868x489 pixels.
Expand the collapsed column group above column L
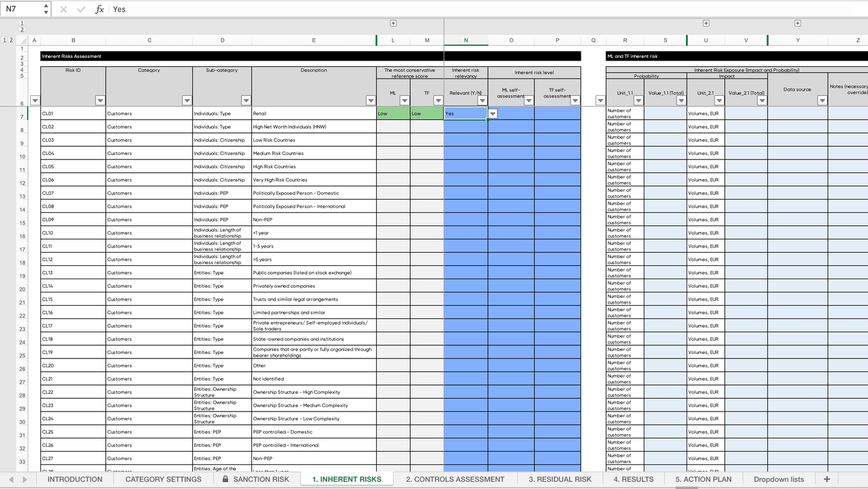coord(393,23)
